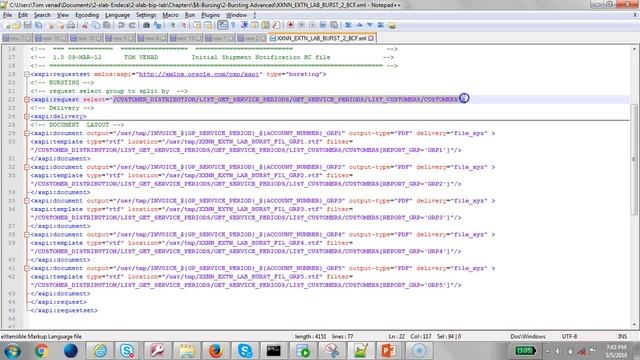
Task: Click line number 29 in margin
Action: pos(11,133)
